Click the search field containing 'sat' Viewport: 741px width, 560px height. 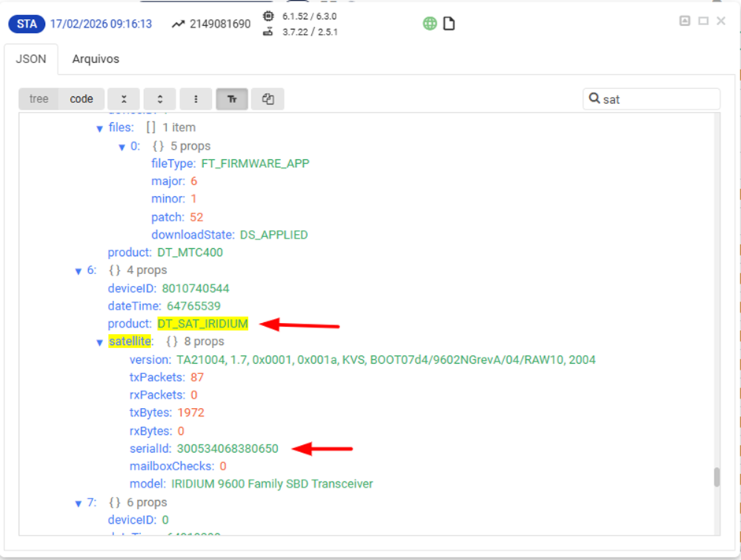[658, 99]
